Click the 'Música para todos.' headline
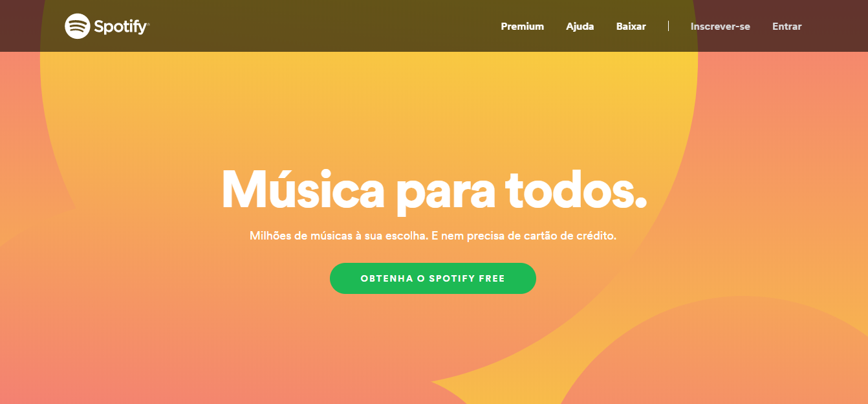This screenshot has width=868, height=404. pyautogui.click(x=433, y=189)
